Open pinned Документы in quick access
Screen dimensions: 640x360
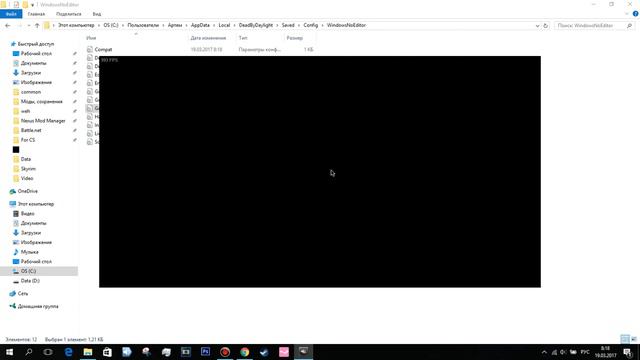pyautogui.click(x=33, y=63)
